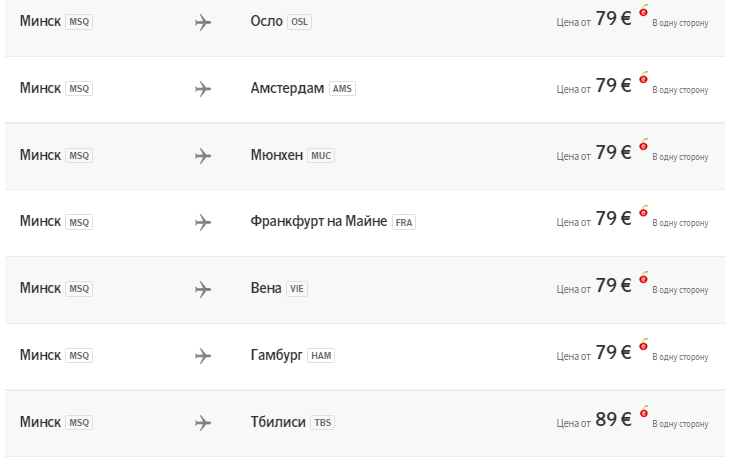Click the airplane icon in the Vienna row
The height and width of the screenshot is (460, 735).
(203, 289)
